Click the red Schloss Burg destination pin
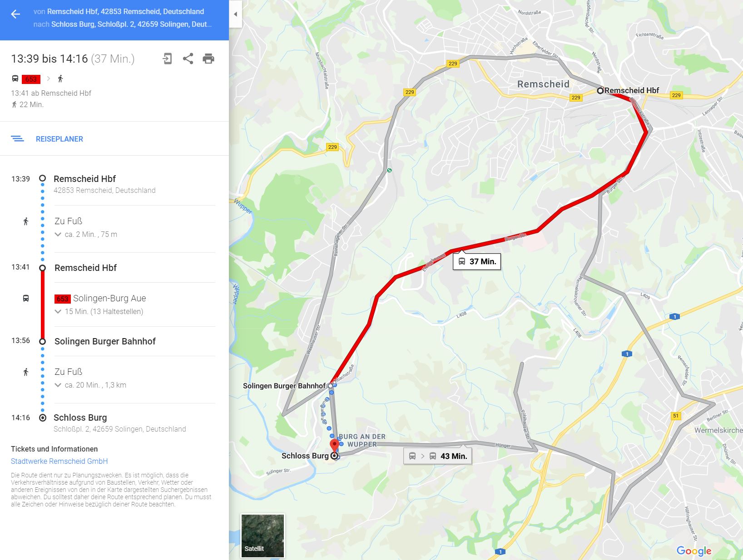743x560 pixels. (334, 446)
